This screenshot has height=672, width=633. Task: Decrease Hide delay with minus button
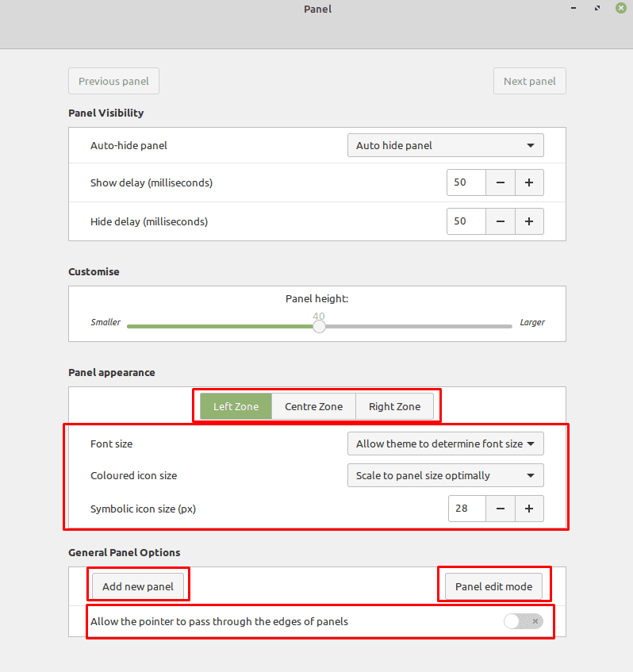click(x=501, y=221)
